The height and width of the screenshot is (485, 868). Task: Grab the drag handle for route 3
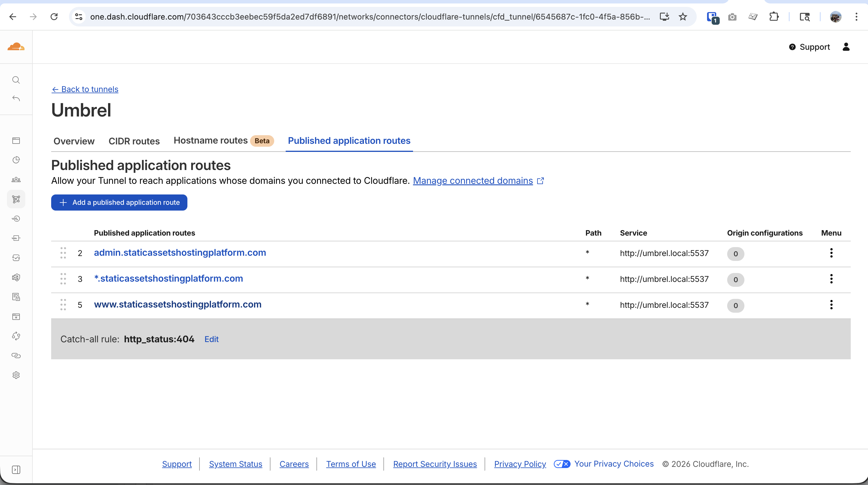(63, 279)
